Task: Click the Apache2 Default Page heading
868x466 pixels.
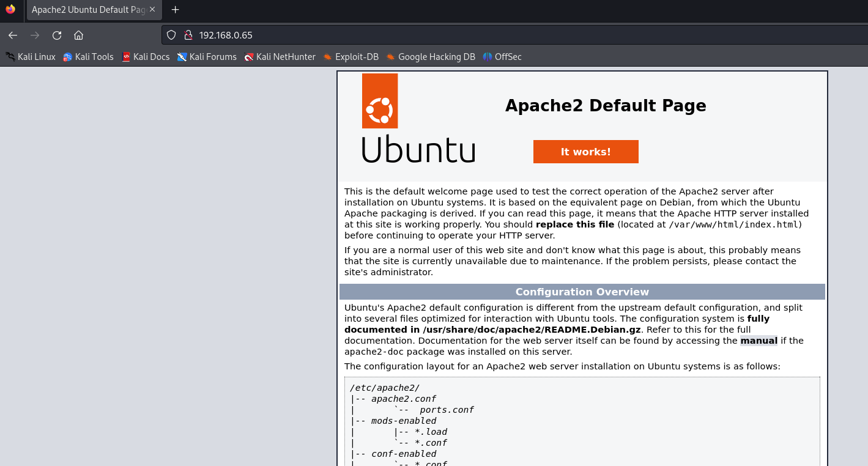Action: (x=606, y=106)
